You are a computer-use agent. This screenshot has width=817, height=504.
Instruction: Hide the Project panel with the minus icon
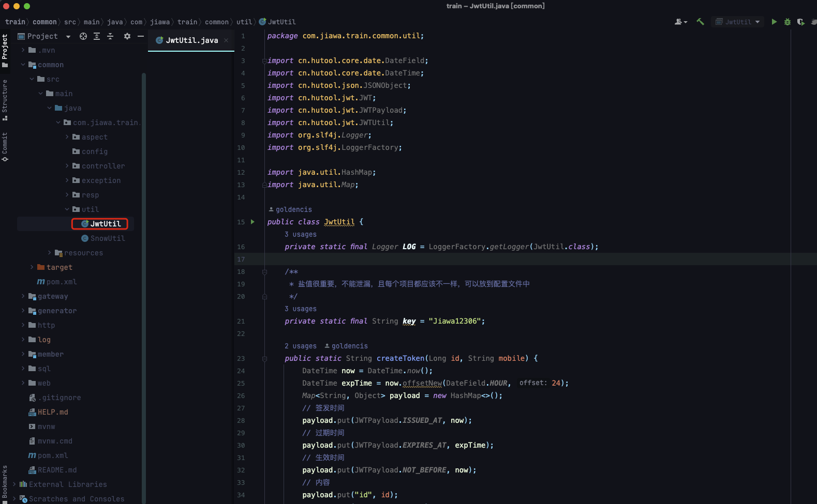pyautogui.click(x=141, y=36)
